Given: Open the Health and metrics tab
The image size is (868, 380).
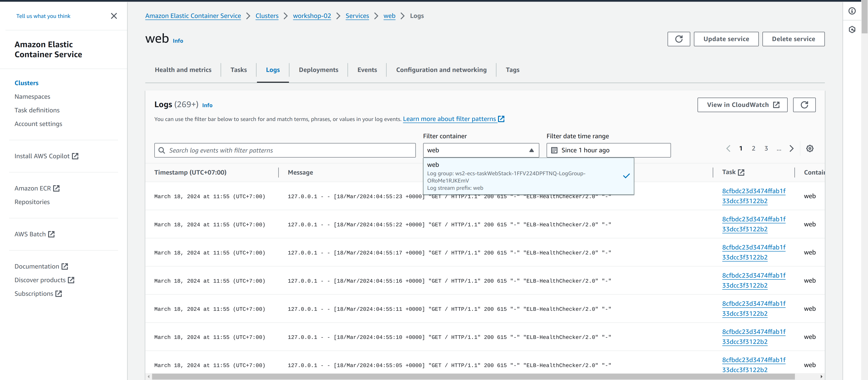Looking at the screenshot, I should click(183, 70).
